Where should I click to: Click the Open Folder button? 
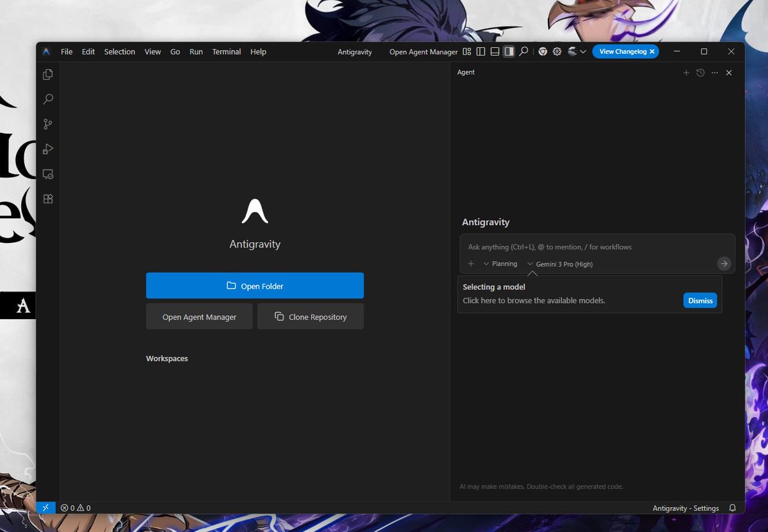[x=255, y=285]
